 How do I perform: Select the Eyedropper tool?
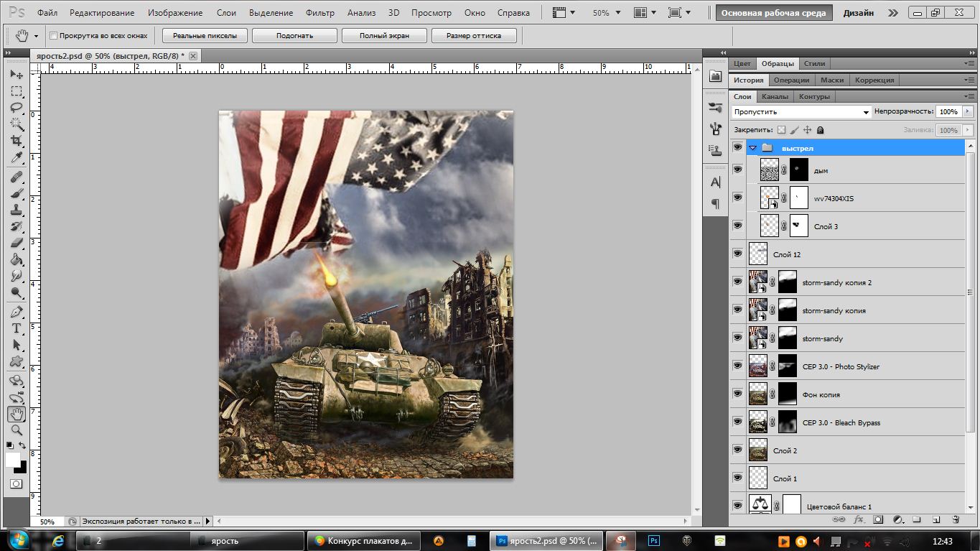point(17,157)
